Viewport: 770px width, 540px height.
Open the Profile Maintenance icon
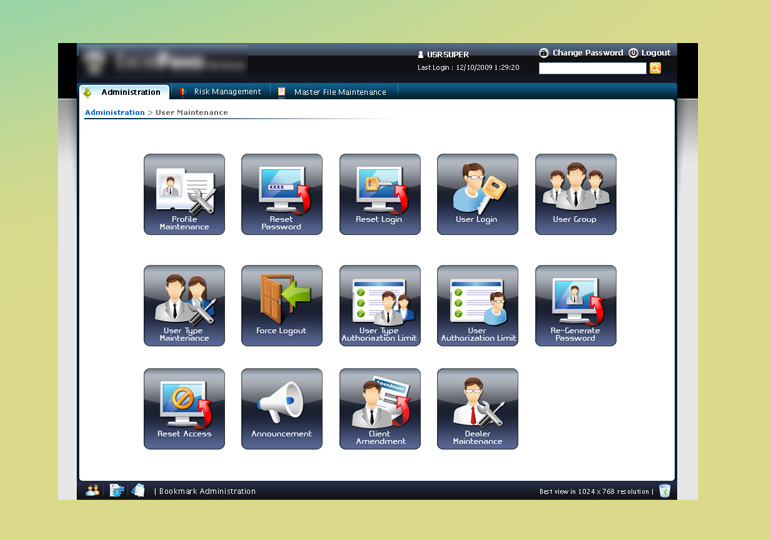[184, 194]
